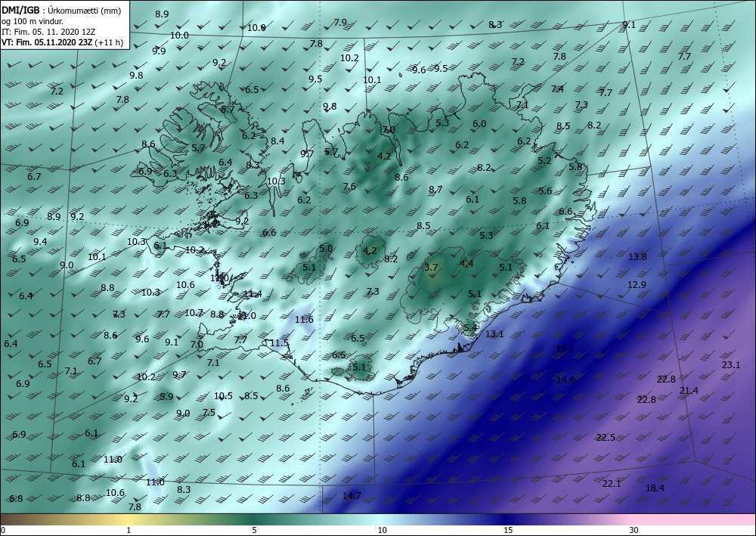Click the map value '10.5'
Viewport: 756px width, 536px height.
pos(223,395)
